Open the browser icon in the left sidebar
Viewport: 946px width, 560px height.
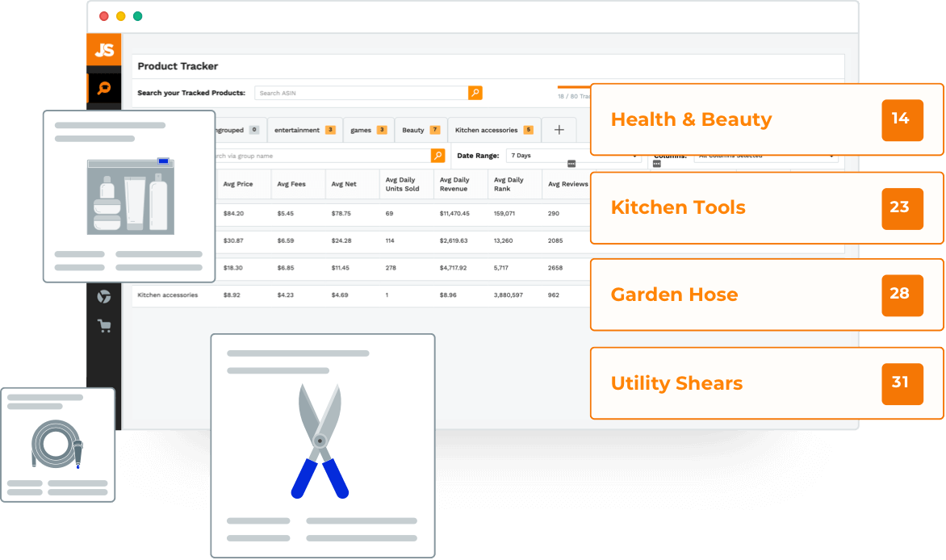click(103, 295)
